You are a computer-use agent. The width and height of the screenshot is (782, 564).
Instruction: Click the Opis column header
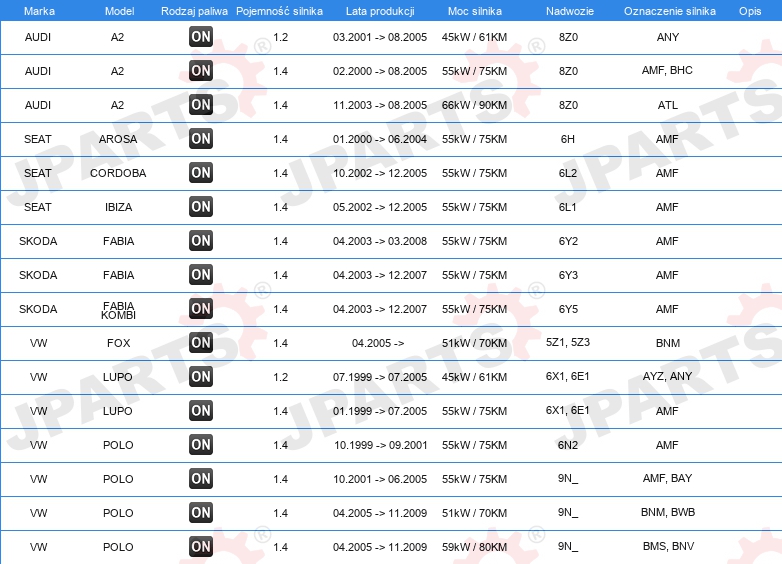(750, 11)
